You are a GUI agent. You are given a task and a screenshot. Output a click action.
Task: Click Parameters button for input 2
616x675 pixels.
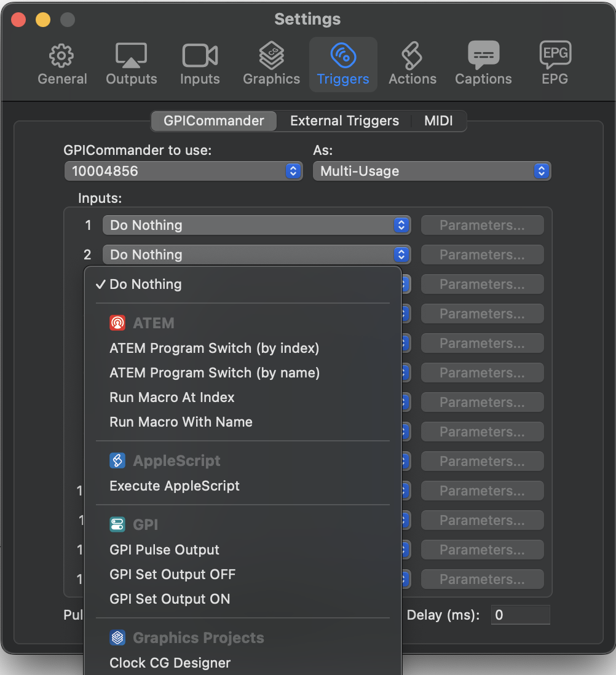pos(482,255)
